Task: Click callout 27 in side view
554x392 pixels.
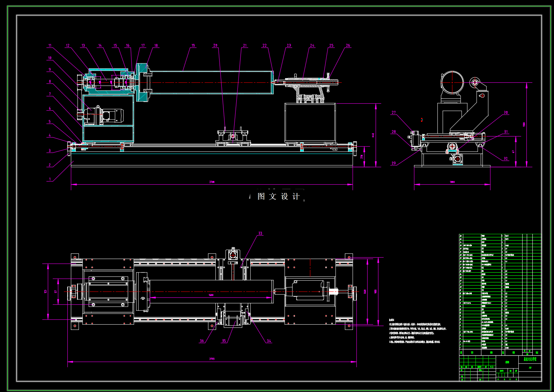Action: [x=394, y=113]
